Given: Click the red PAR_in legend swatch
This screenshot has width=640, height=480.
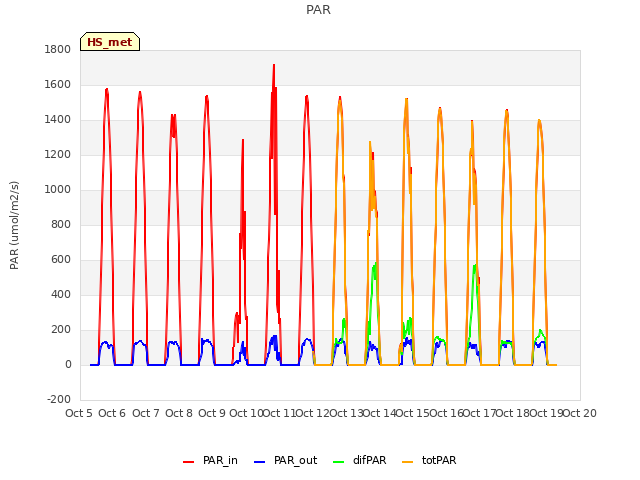Looking at the screenshot, I should [189, 462].
